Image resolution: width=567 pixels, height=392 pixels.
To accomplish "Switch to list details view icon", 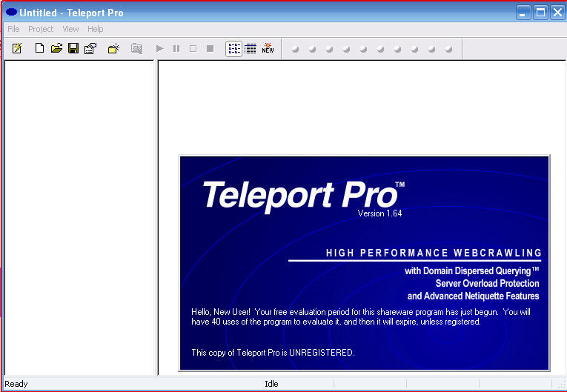I will [251, 48].
